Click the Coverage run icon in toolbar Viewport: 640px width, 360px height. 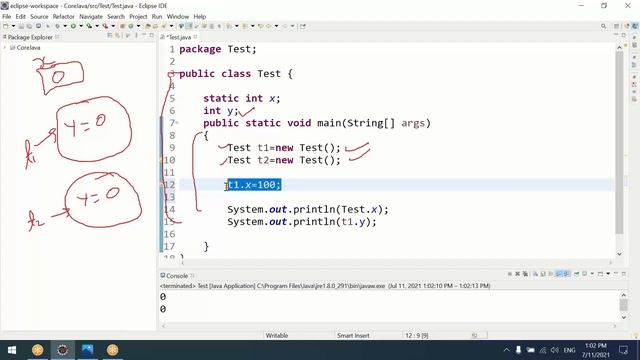[x=89, y=26]
